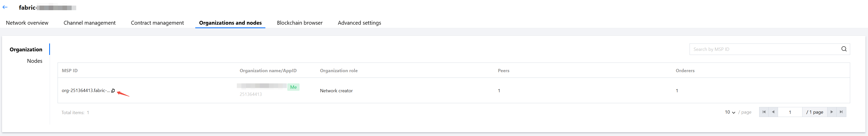Screen dimensions: 868x136
Task: Go to Advanced settings tab
Action: 359,23
